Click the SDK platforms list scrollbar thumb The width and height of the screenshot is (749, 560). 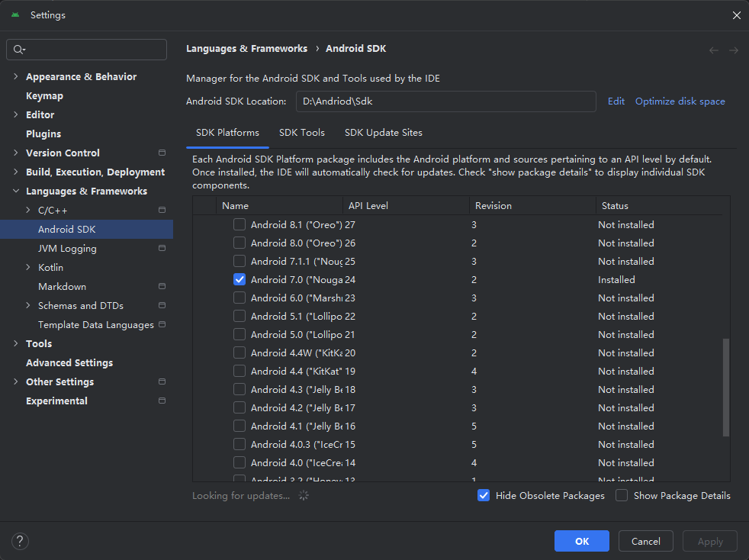pyautogui.click(x=726, y=387)
